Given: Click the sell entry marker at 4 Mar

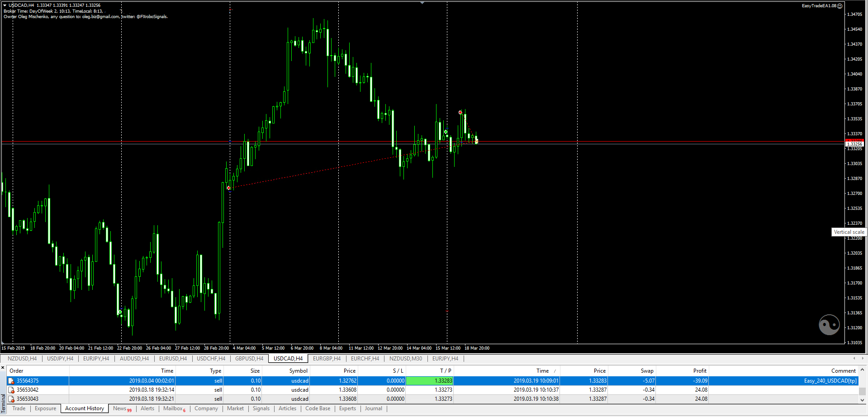Looking at the screenshot, I should click(x=229, y=188).
